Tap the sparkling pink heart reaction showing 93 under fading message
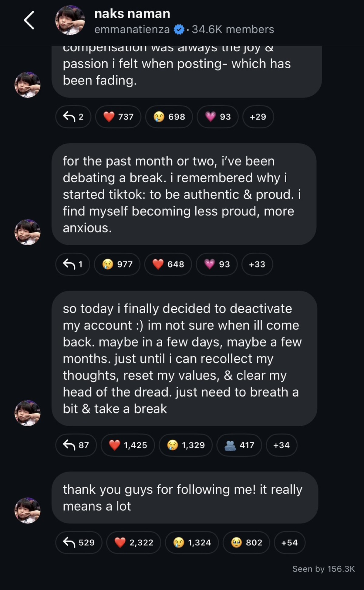The height and width of the screenshot is (590, 364). click(217, 117)
